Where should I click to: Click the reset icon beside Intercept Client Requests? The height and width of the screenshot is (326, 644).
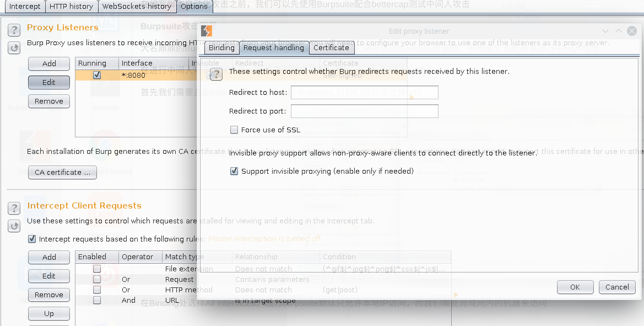tap(14, 226)
